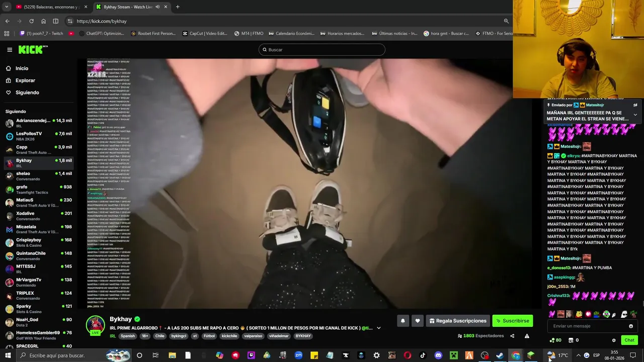
Task: Report the stream with warning icon
Action: [x=527, y=336]
